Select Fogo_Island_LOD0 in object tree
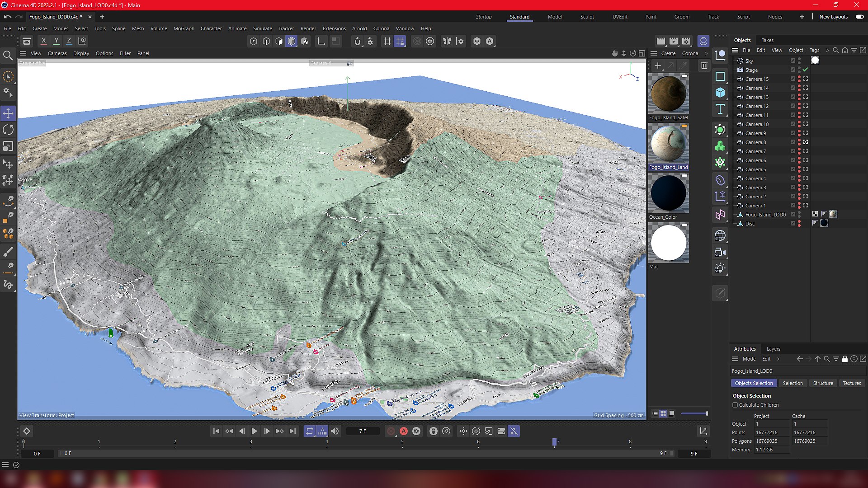This screenshot has width=868, height=488. (x=765, y=215)
